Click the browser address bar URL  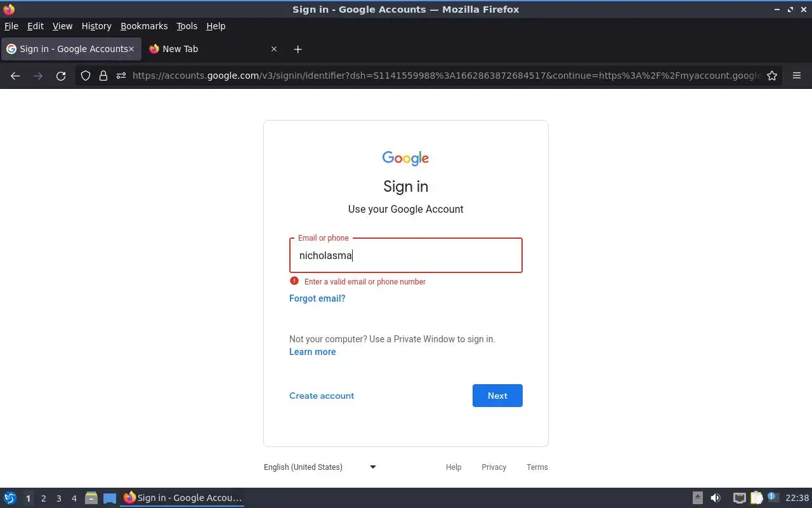point(446,76)
